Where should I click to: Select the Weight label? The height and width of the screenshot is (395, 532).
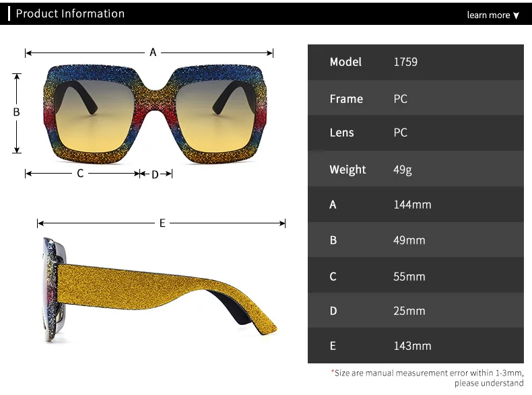tap(347, 170)
